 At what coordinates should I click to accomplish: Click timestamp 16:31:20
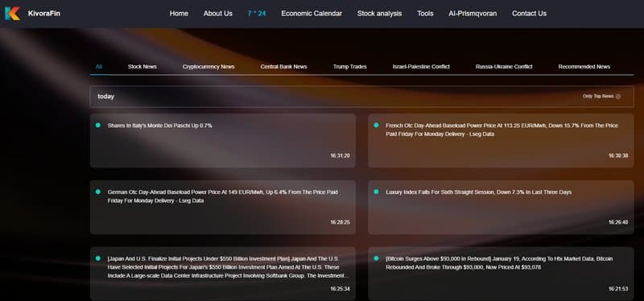point(340,155)
